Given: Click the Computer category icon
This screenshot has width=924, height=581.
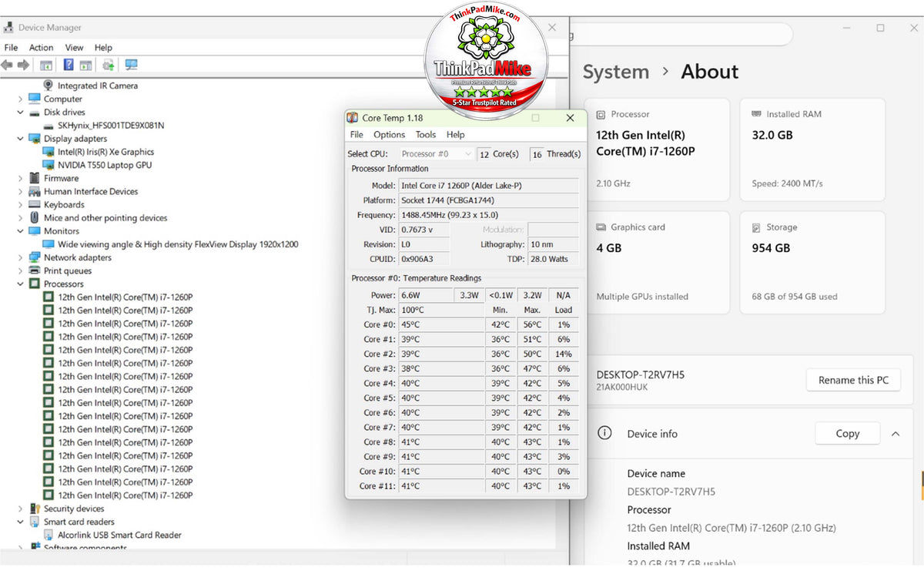Looking at the screenshot, I should coord(35,99).
